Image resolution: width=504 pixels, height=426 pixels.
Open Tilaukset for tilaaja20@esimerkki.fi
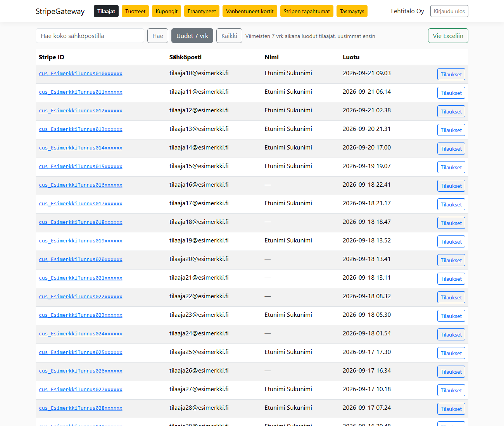pos(451,260)
